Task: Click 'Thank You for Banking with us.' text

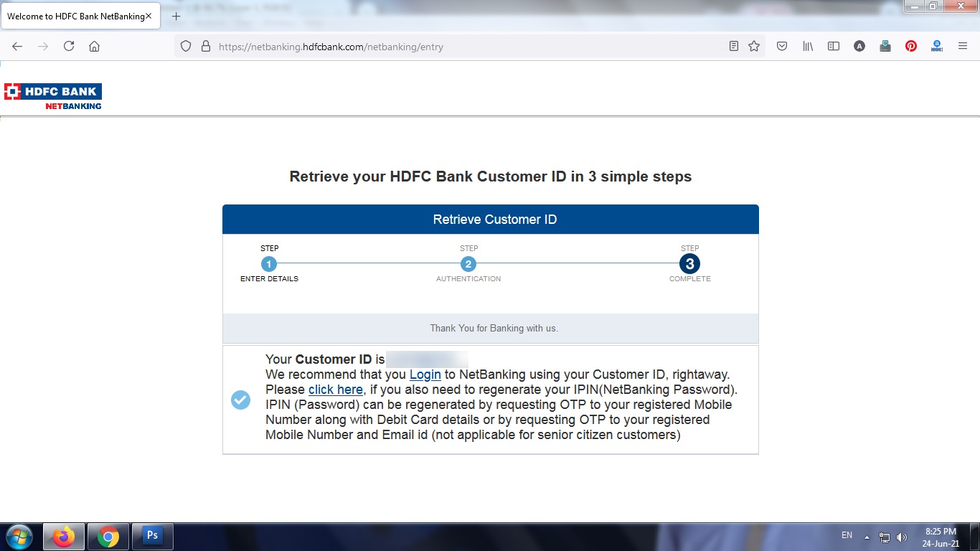Action: click(494, 328)
